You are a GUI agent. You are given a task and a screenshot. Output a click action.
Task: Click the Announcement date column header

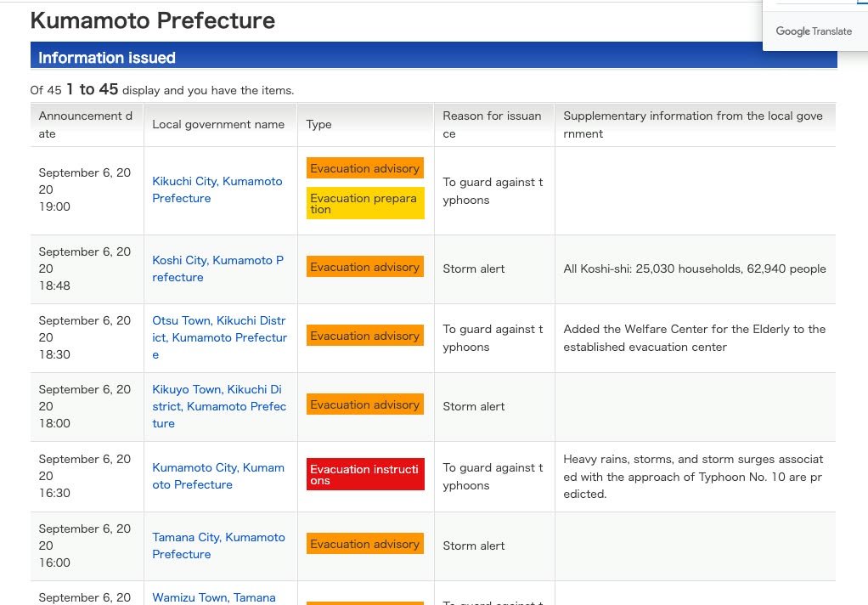coord(86,124)
